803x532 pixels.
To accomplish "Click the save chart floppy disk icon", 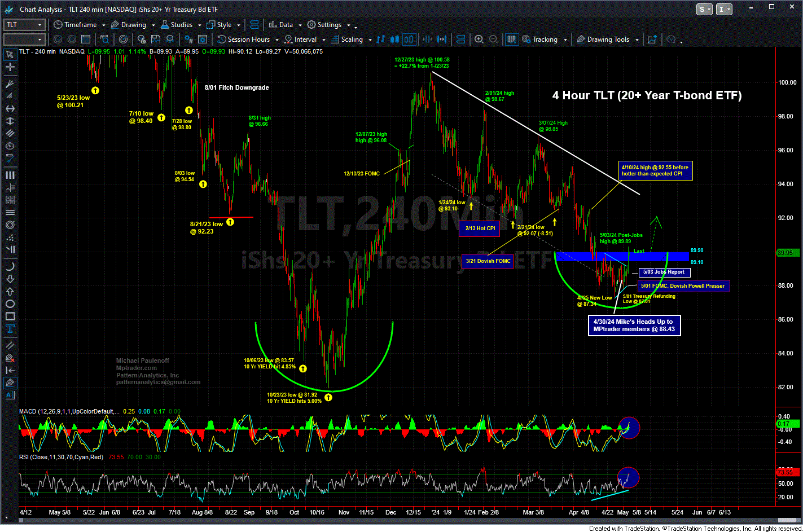I will [156, 39].
